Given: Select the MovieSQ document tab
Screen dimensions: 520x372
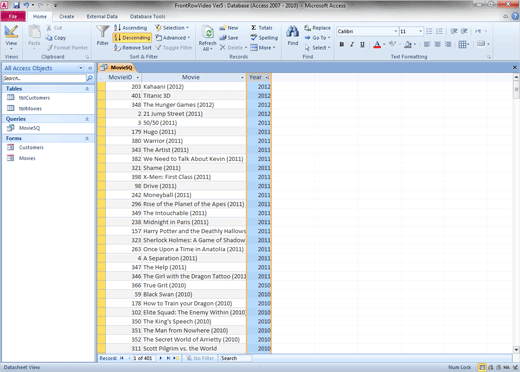Looking at the screenshot, I should [117, 68].
